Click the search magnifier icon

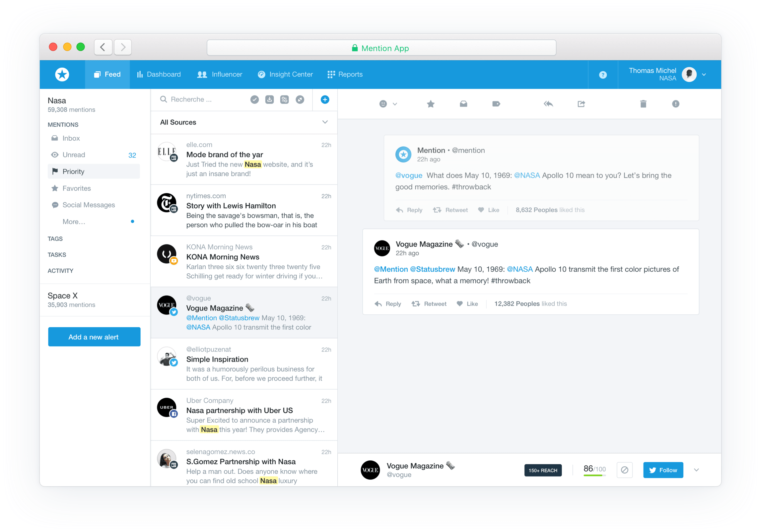click(x=163, y=99)
